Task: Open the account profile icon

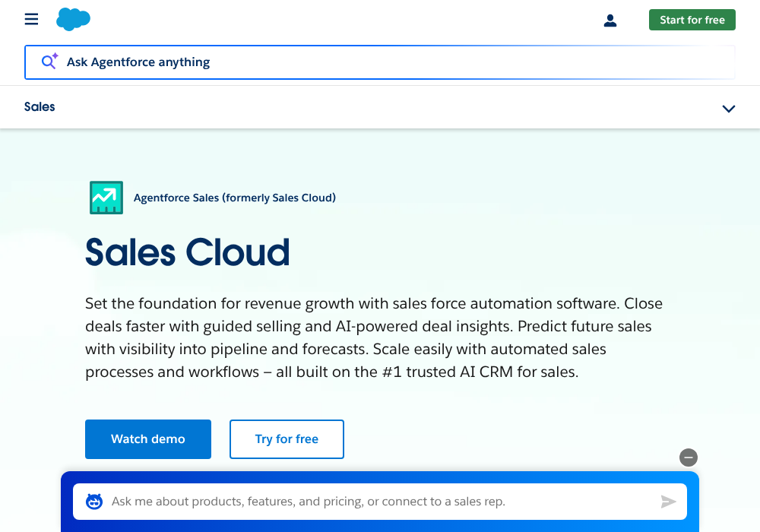Action: [x=610, y=21]
